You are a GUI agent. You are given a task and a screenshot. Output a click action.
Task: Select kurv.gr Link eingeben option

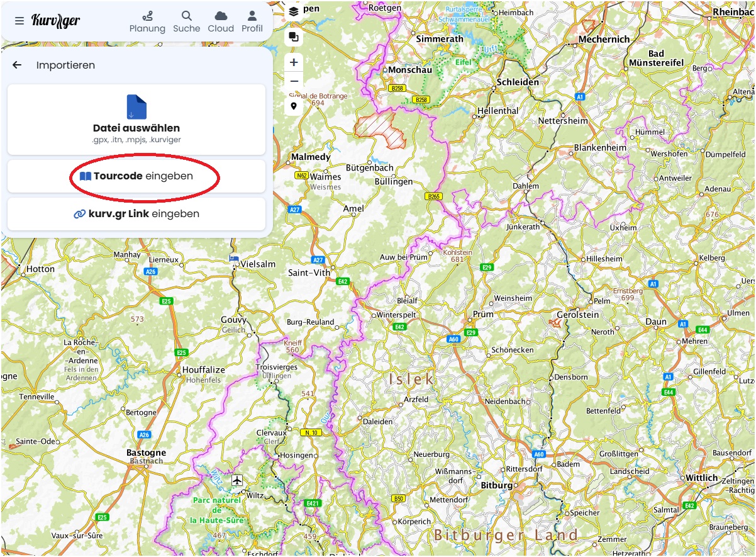coord(136,214)
